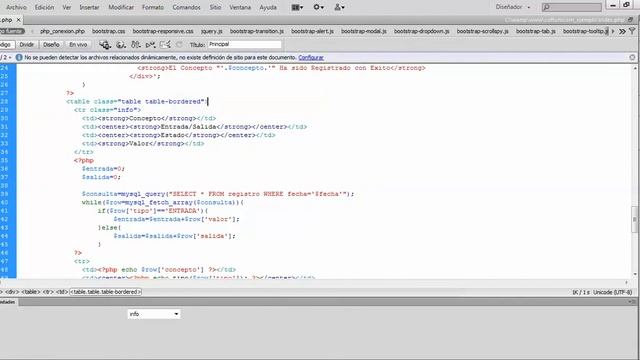Open the Modificar menu
This screenshot has width=640, height=360.
click(121, 7)
